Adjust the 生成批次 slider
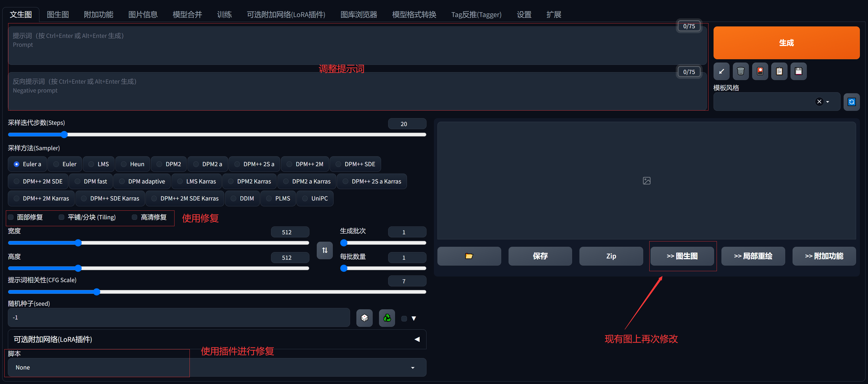 (x=383, y=243)
